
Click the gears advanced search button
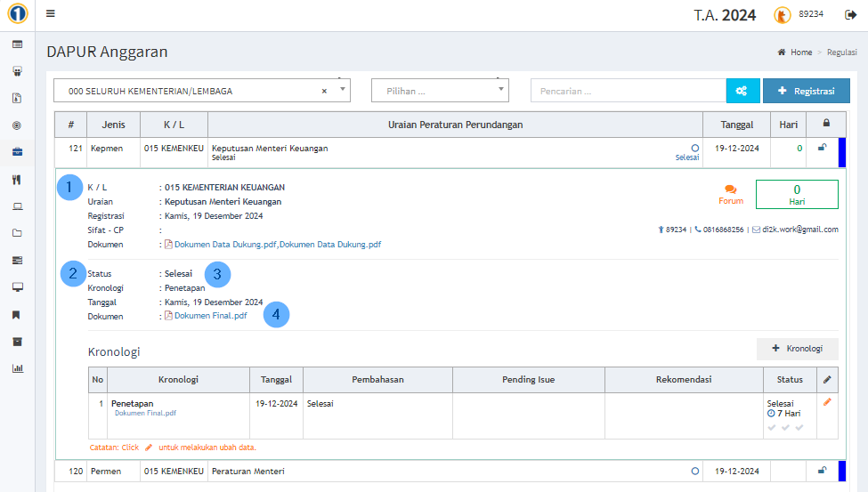coord(742,91)
